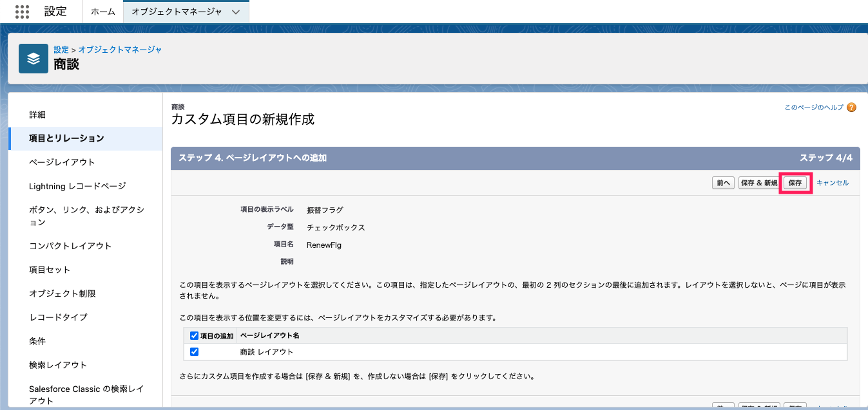This screenshot has width=868, height=410.
Task: Uncheck the 商談 レイアウト row checkbox
Action: pos(195,352)
